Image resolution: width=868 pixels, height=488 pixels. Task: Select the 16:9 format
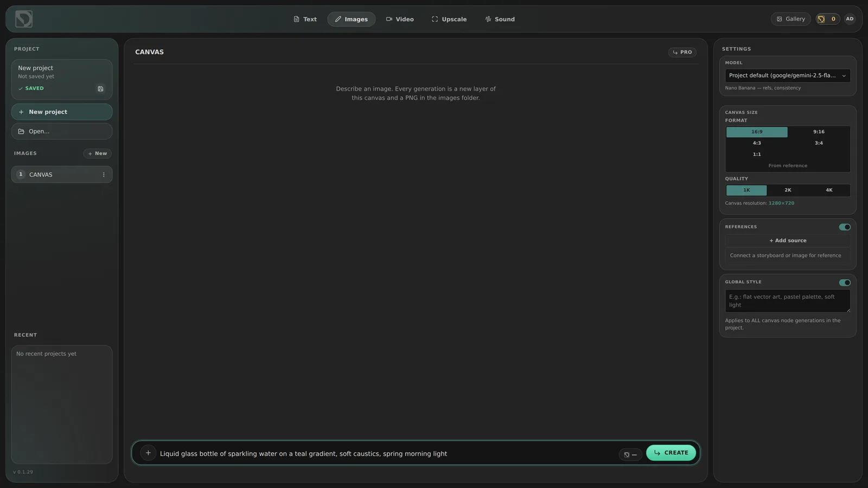pos(757,132)
